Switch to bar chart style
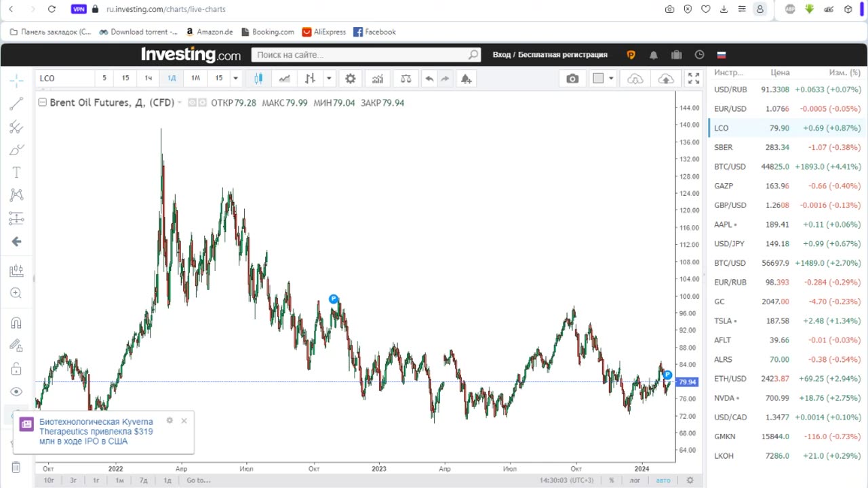The width and height of the screenshot is (868, 488). (310, 79)
